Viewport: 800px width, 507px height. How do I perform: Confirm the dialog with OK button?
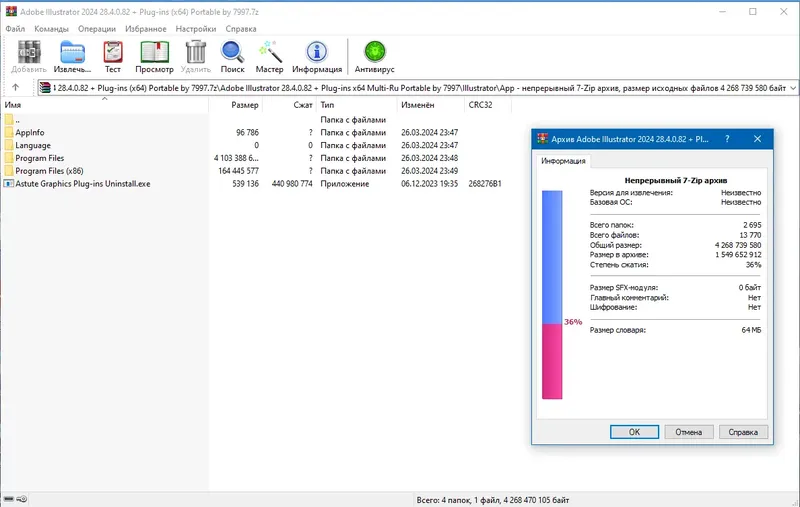(634, 432)
